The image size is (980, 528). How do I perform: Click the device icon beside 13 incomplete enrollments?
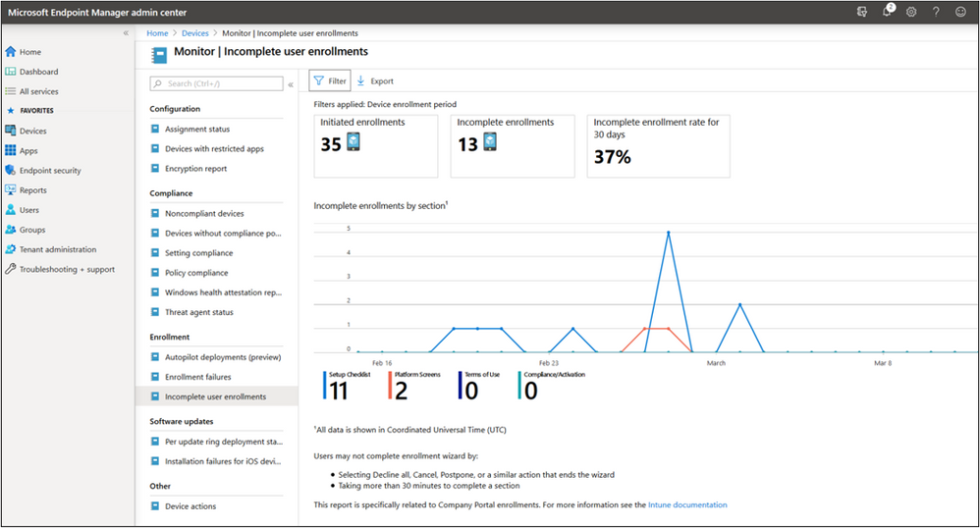pyautogui.click(x=490, y=142)
